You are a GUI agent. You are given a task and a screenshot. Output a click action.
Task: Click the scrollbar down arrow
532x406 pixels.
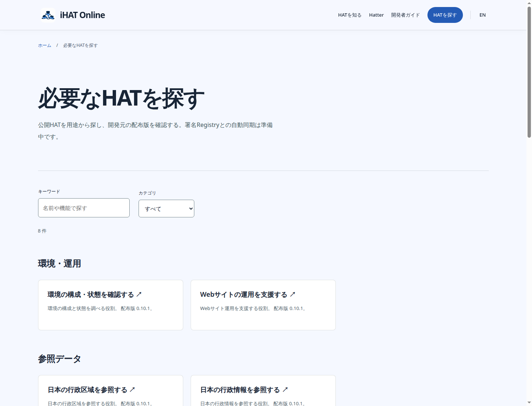click(x=529, y=403)
